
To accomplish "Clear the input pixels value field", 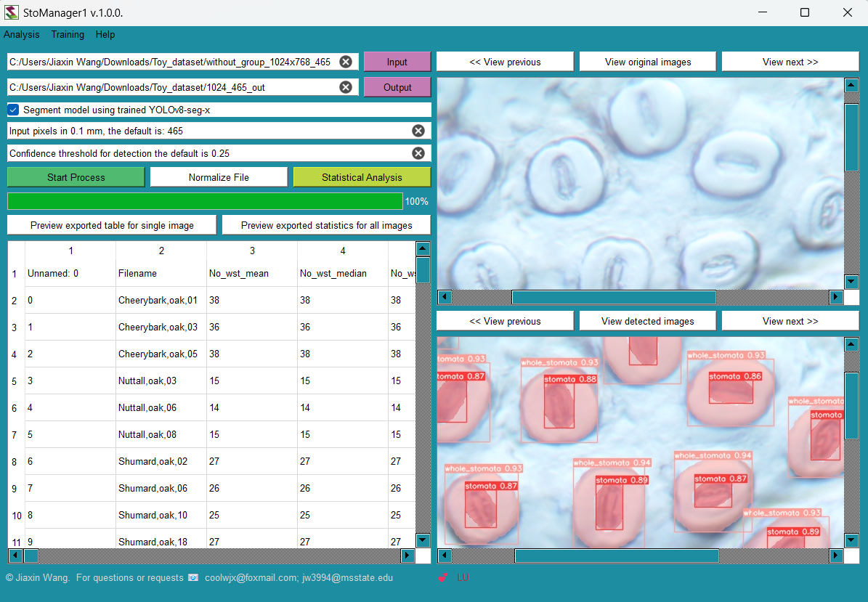I will 418,131.
